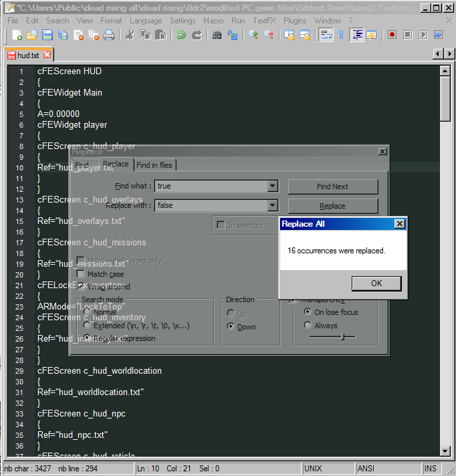Click the Find binoculars icon
The height and width of the screenshot is (476, 456).
[x=217, y=35]
